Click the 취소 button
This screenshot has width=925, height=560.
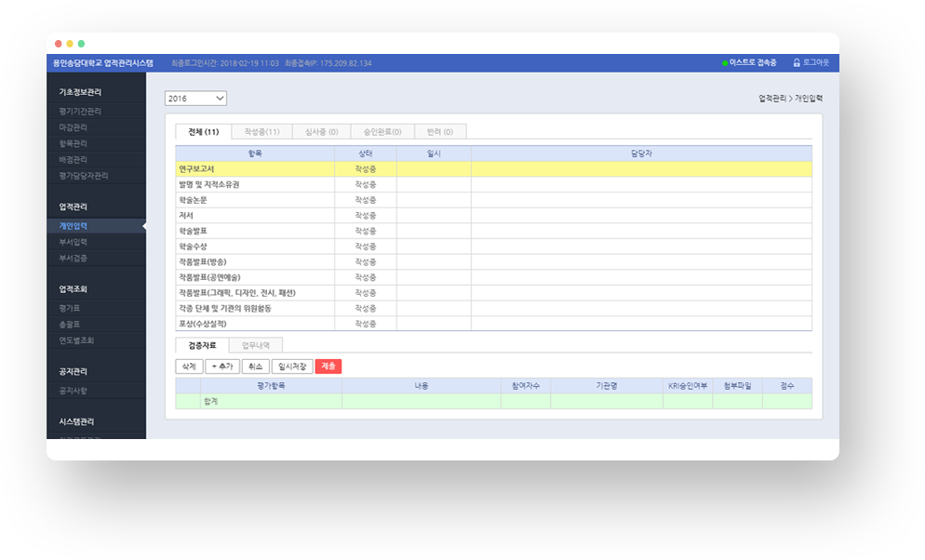coord(255,367)
